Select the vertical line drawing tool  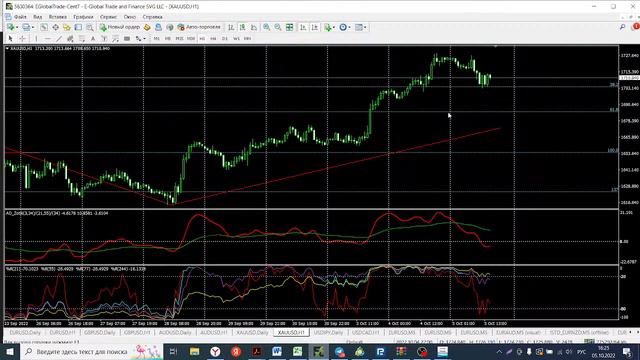[36, 38]
